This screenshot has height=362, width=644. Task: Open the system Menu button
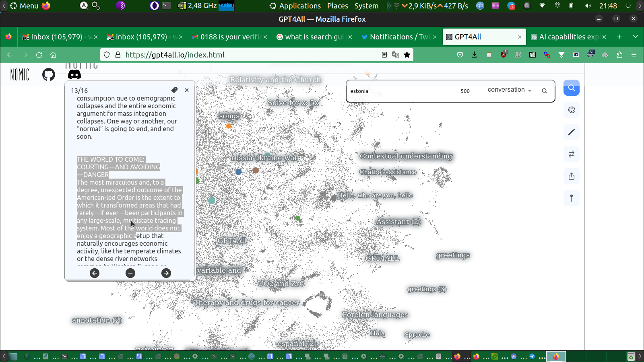pyautogui.click(x=25, y=6)
